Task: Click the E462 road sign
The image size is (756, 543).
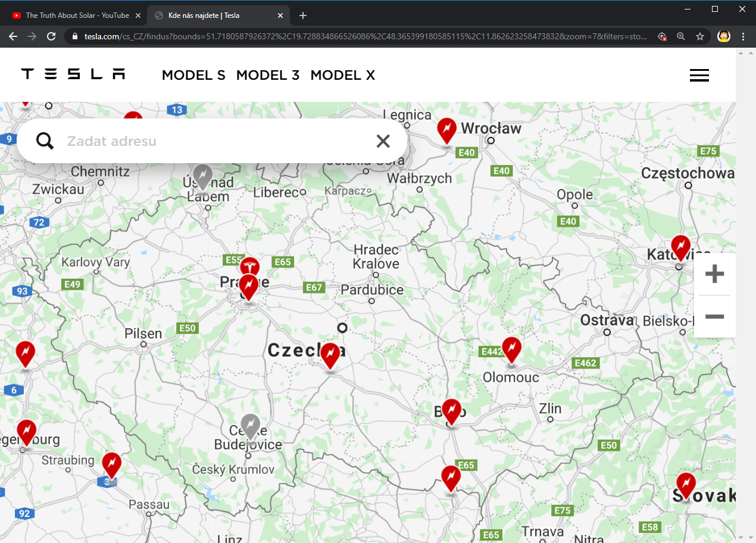Action: (585, 363)
